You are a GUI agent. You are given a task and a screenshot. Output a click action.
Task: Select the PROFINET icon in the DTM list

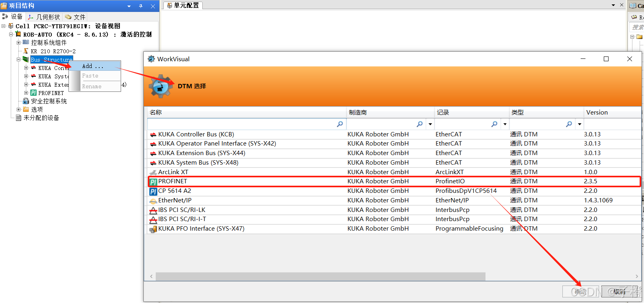153,182
